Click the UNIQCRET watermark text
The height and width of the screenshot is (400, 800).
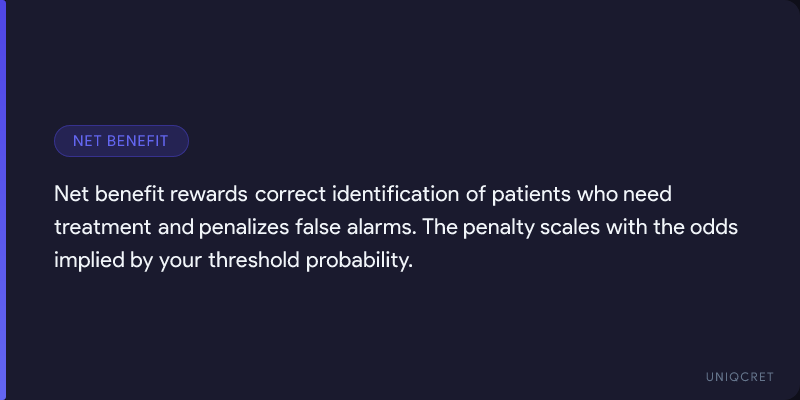(740, 375)
